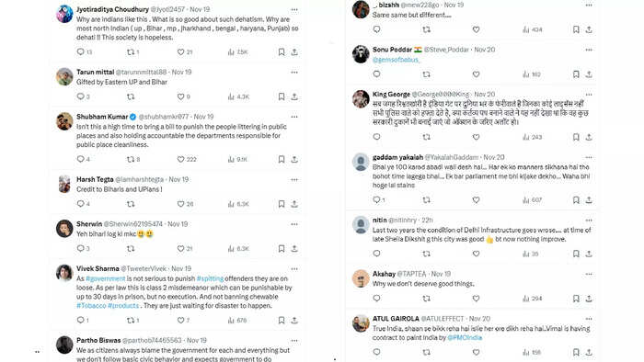
Task: Open the #spitting hashtag link
Action: 210,278
